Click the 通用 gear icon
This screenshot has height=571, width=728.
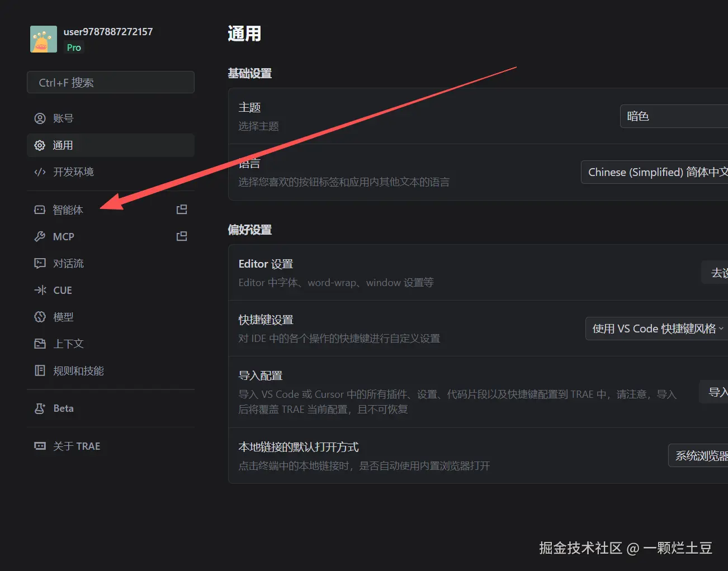[40, 145]
